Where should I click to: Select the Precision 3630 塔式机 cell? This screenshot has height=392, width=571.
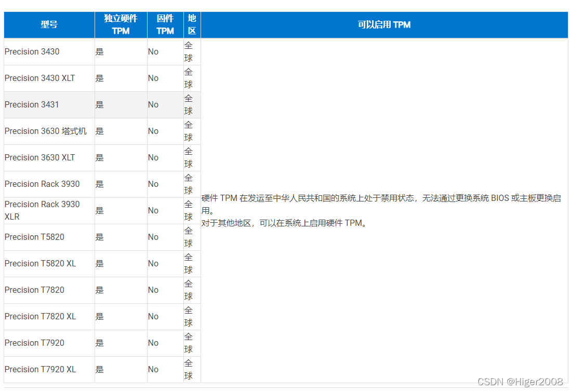(x=49, y=131)
